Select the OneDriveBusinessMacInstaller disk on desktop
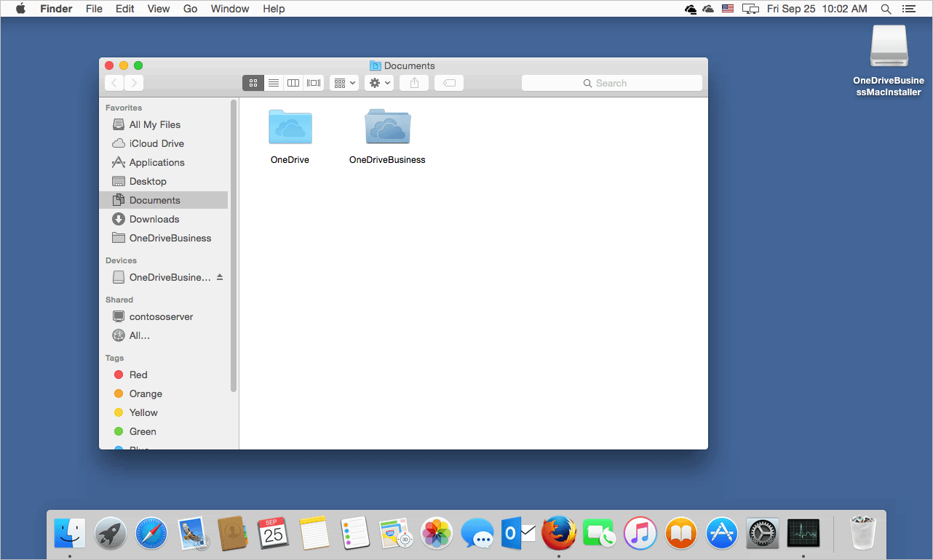The width and height of the screenshot is (933, 560). click(889, 48)
